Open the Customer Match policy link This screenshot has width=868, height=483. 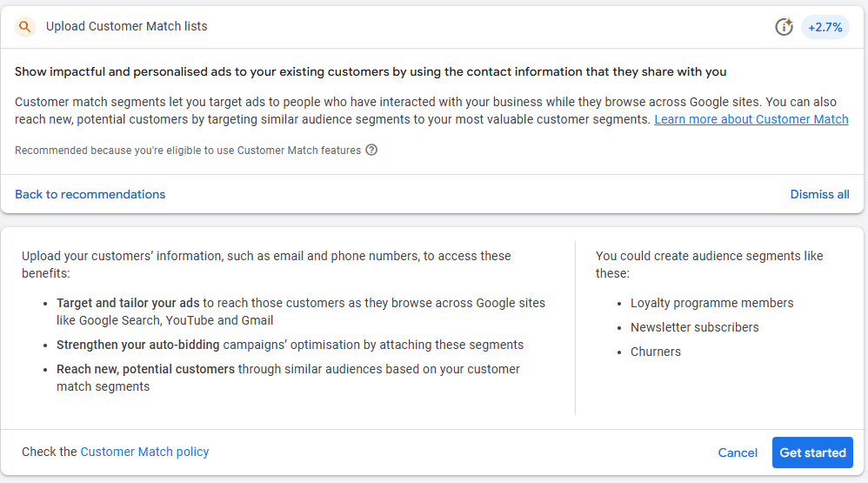tap(144, 452)
